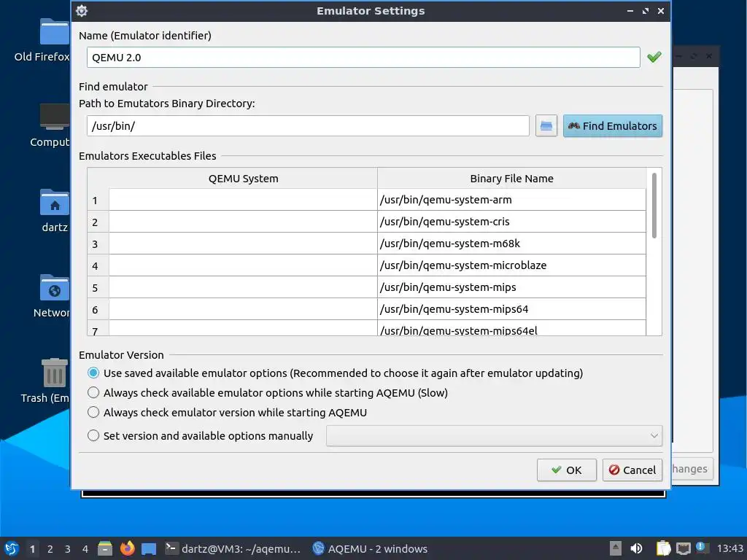Click the /usr/bin/ path input field
The width and height of the screenshot is (747, 560).
coord(308,125)
